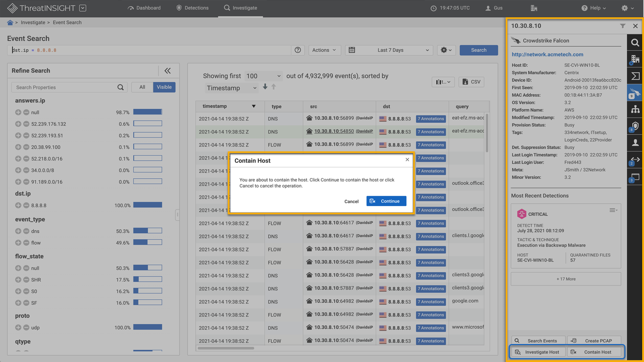This screenshot has height=362, width=644.
Task: Open the shield icon with badge 8
Action: [x=635, y=126]
